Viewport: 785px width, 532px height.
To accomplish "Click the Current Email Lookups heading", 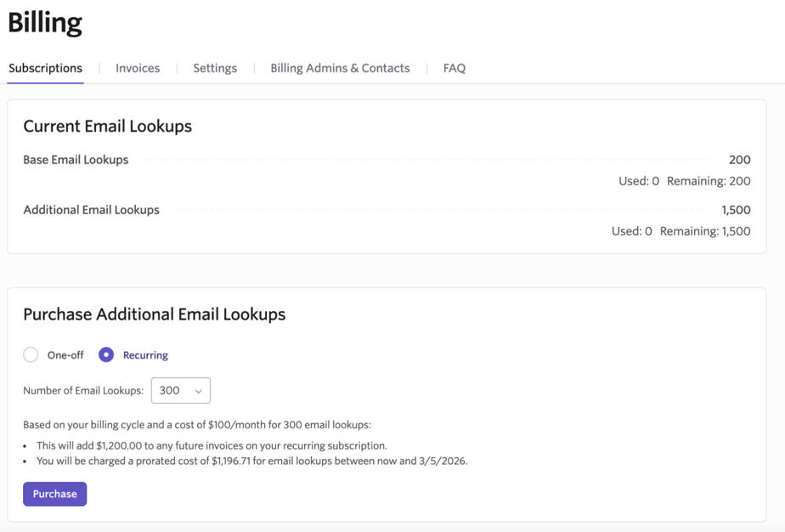I will pyautogui.click(x=108, y=127).
